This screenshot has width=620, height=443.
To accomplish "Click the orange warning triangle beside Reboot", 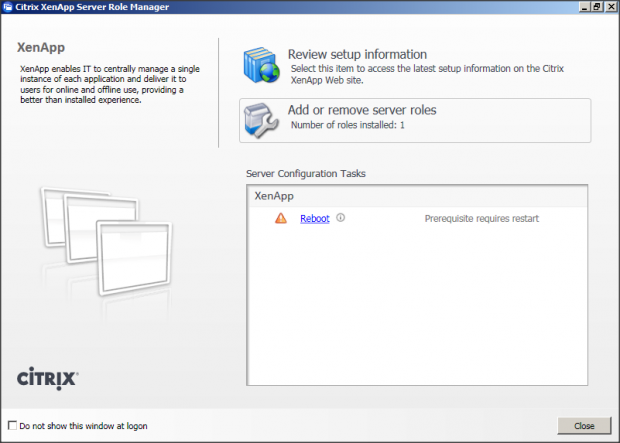I will [x=281, y=218].
